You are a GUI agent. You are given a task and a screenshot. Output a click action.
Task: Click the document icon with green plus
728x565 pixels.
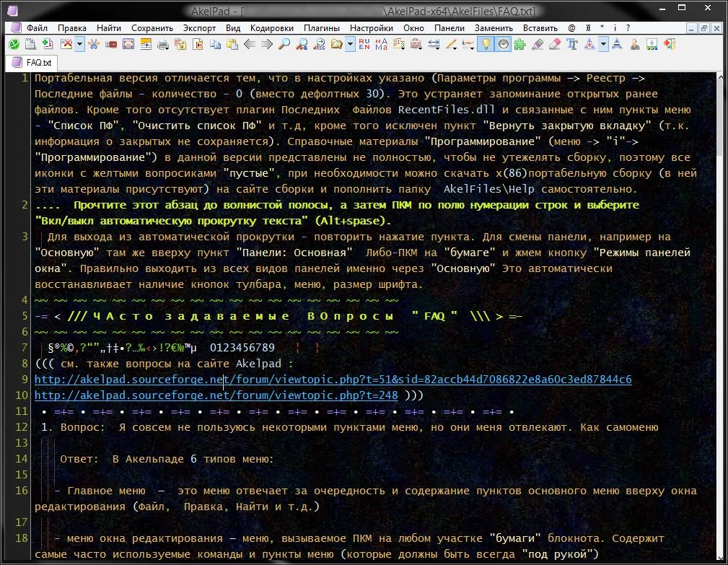click(48, 44)
